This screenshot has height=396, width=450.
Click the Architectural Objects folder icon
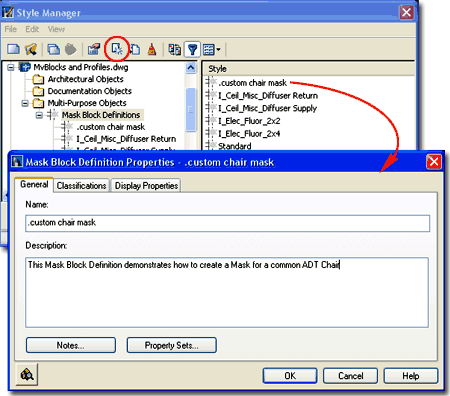[x=38, y=79]
